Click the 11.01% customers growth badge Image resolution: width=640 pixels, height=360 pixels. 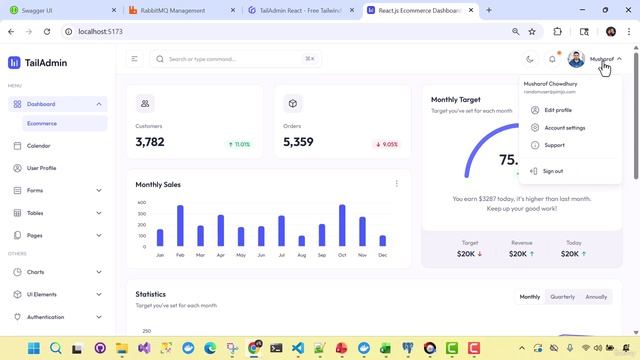click(x=240, y=144)
